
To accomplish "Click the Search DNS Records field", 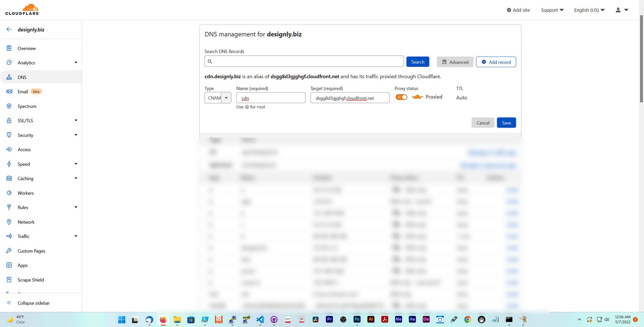I will (x=304, y=62).
